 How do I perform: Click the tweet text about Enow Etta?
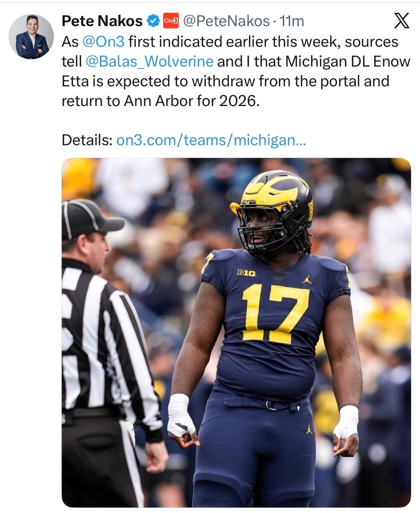(236, 71)
